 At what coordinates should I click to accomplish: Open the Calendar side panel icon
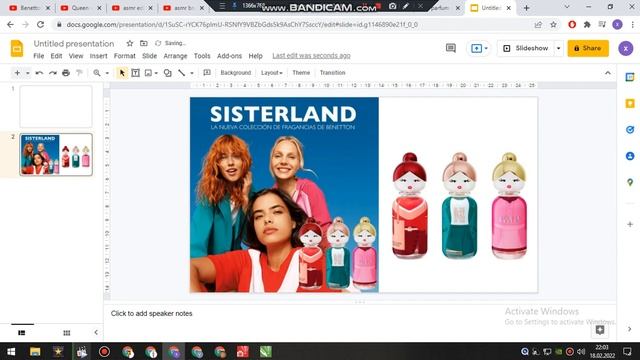(x=630, y=77)
